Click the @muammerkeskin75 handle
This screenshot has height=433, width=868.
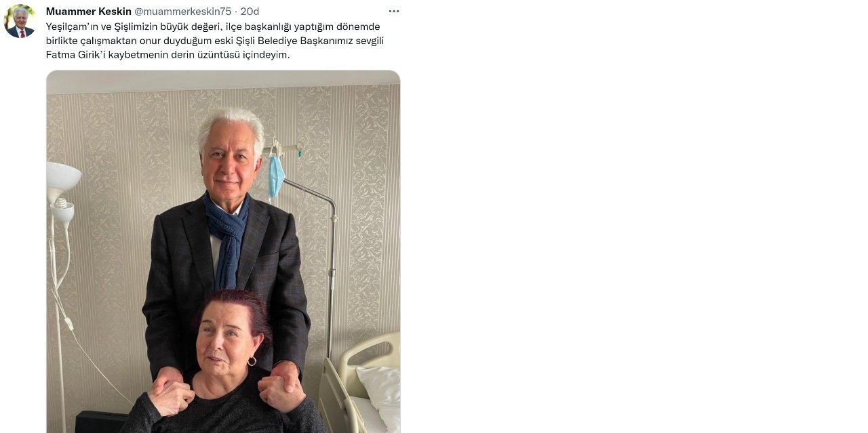tap(183, 12)
